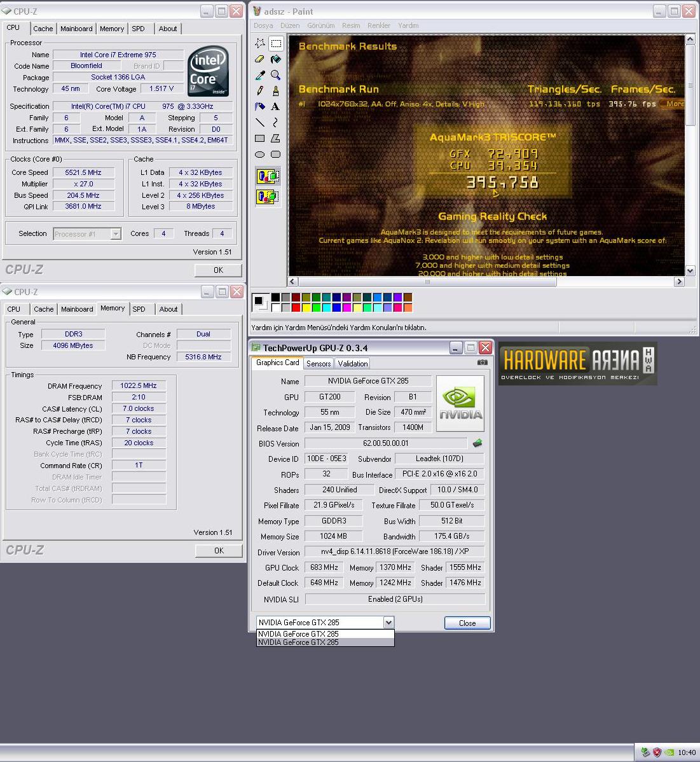Open SPD tab in top CPU-Z window
The image size is (700, 762).
139,29
